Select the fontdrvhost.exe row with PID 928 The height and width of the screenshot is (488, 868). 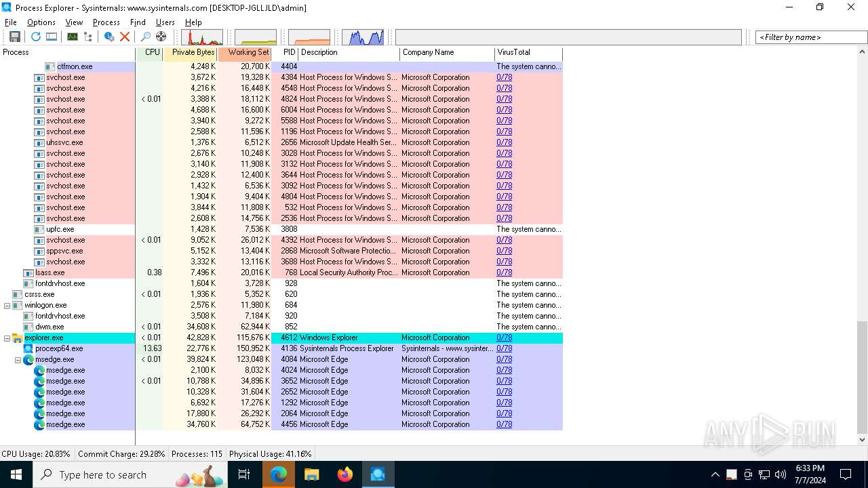pos(281,283)
